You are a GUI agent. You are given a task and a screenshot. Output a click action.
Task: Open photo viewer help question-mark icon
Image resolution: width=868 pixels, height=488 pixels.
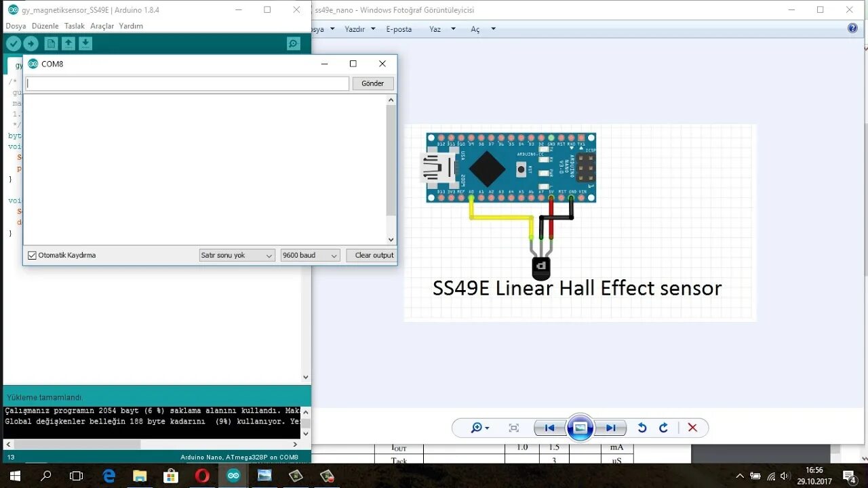852,28
